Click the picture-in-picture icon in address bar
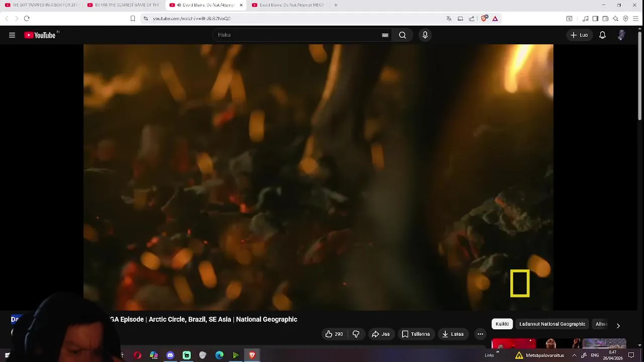Viewport: 644px width, 362px height. point(460,19)
